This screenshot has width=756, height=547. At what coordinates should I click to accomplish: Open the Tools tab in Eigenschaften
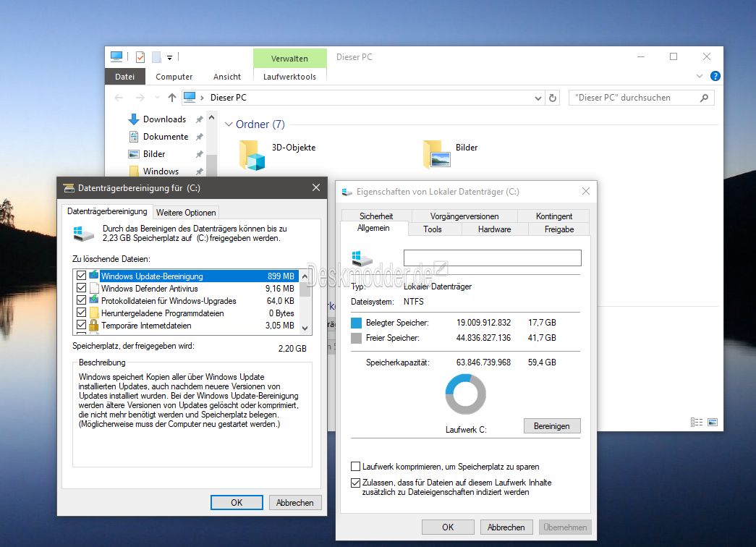click(x=433, y=229)
